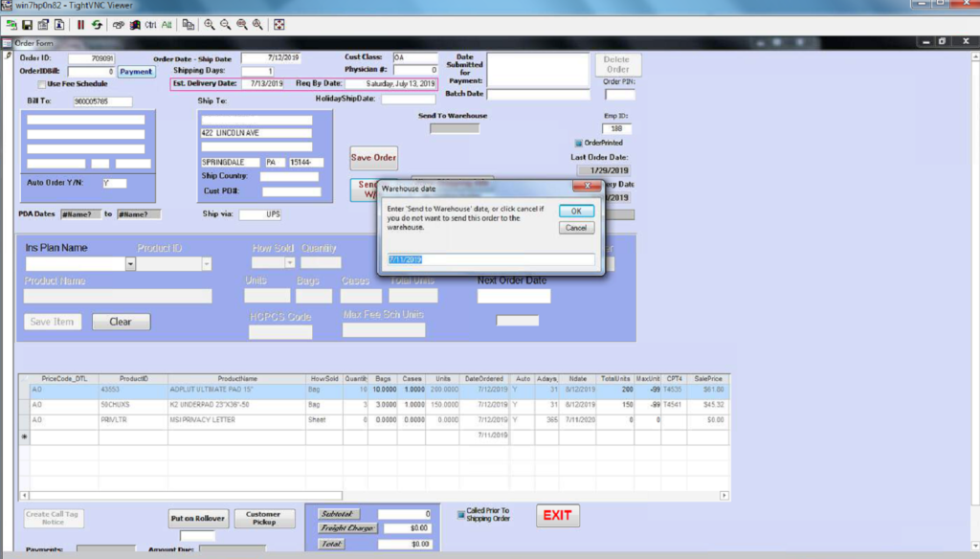The width and height of the screenshot is (980, 559).
Task: Pause the VNC session with the pause icon
Action: [x=80, y=24]
